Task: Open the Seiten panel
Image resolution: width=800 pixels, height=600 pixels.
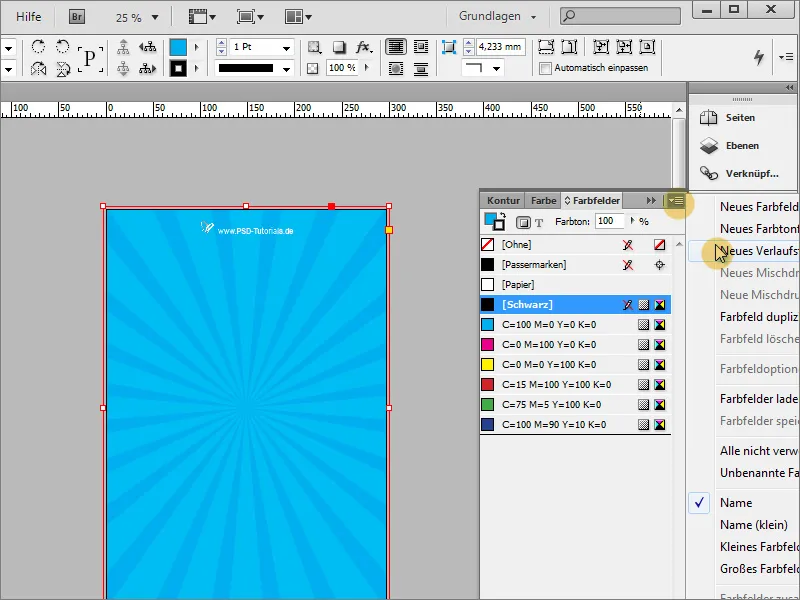Action: click(x=742, y=118)
